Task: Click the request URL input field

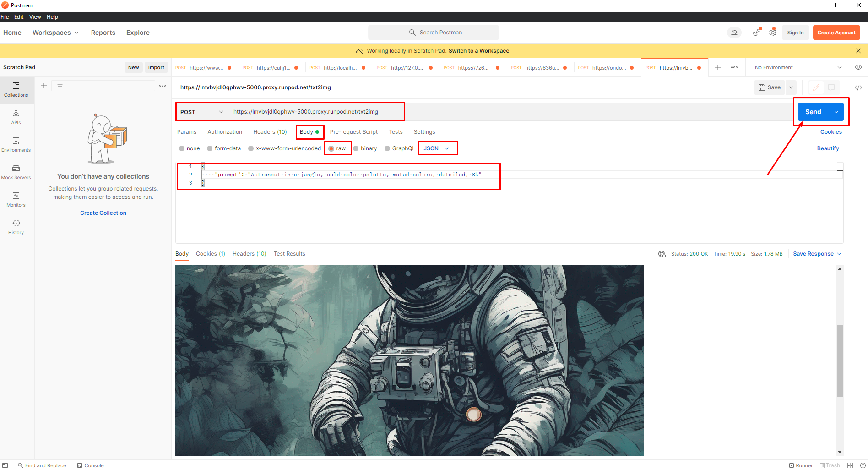Action: click(510, 112)
